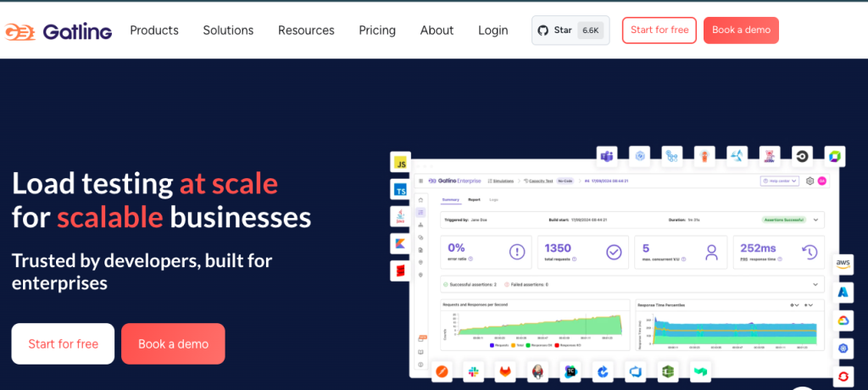
Task: Expand the Assertions Successful row chevron
Action: pos(815,220)
